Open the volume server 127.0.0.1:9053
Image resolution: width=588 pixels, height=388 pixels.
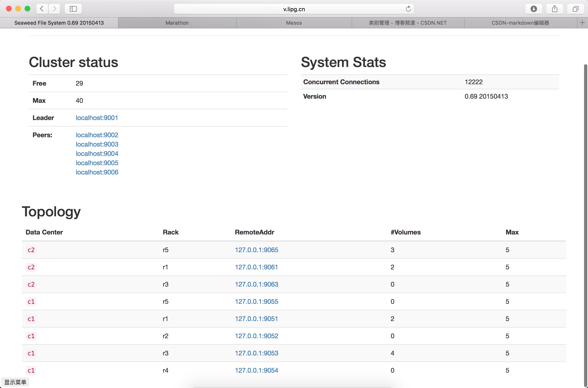257,353
